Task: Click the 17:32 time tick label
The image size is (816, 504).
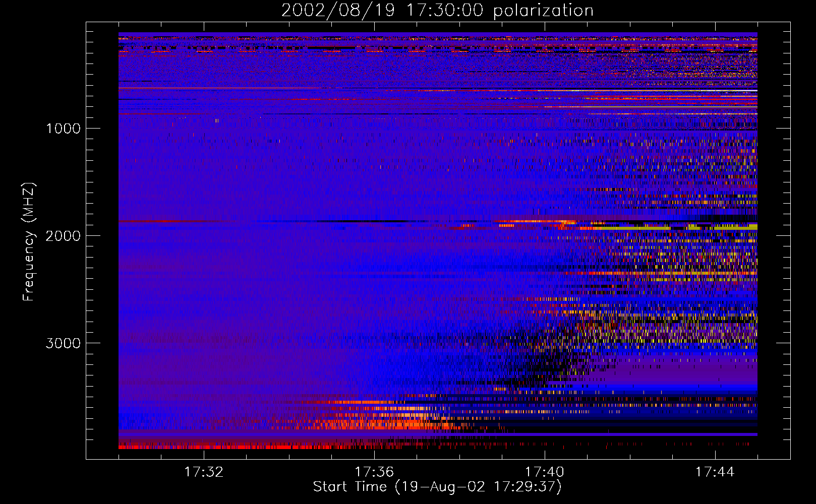Action: point(204,472)
